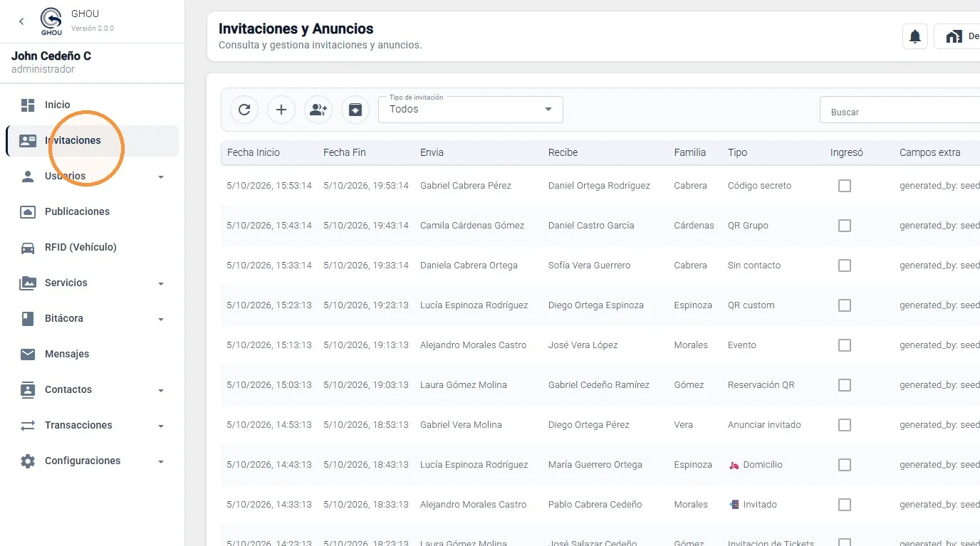Open Publicaciones from sidebar
980x546 pixels.
point(93,211)
